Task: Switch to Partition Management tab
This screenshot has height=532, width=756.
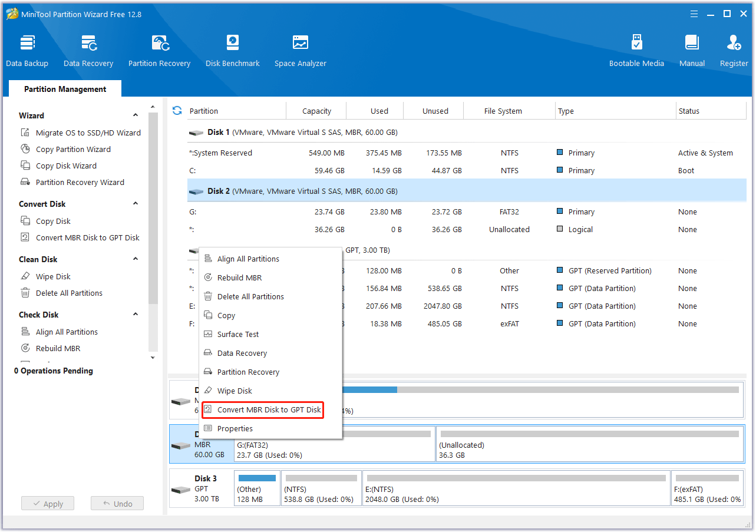Action: point(65,89)
